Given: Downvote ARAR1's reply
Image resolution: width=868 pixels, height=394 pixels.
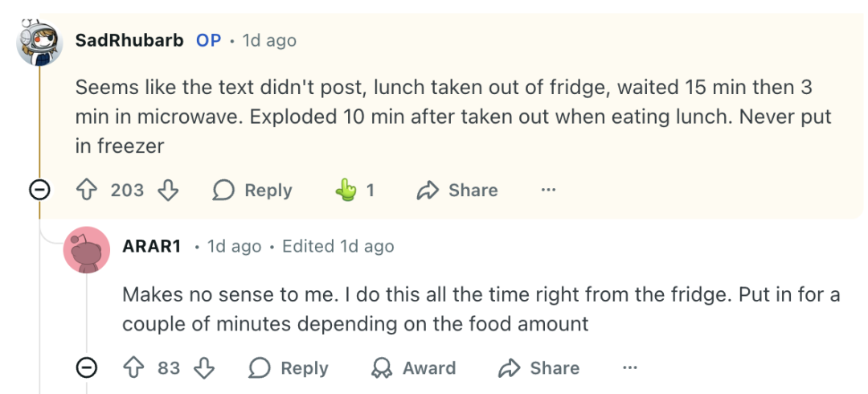Looking at the screenshot, I should [205, 368].
